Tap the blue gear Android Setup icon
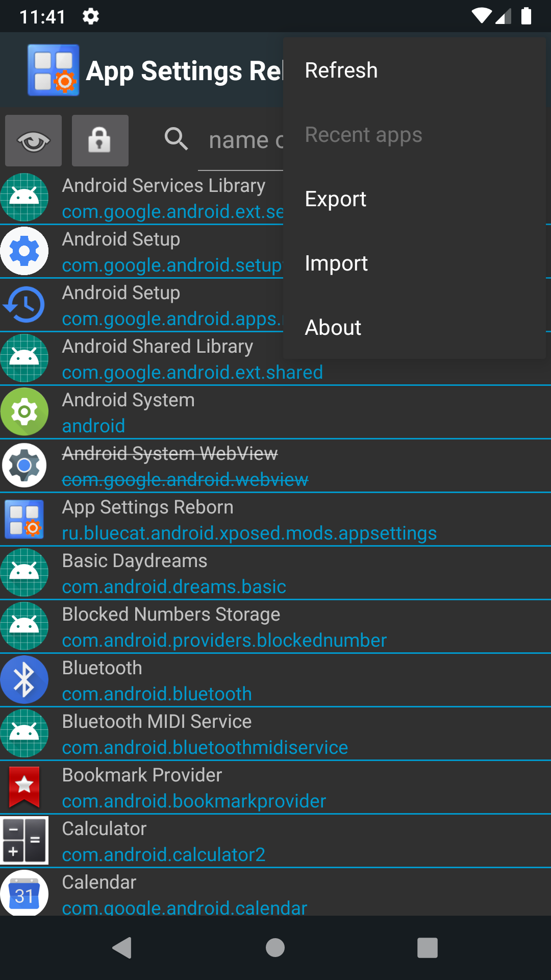This screenshot has width=551, height=980. click(24, 251)
